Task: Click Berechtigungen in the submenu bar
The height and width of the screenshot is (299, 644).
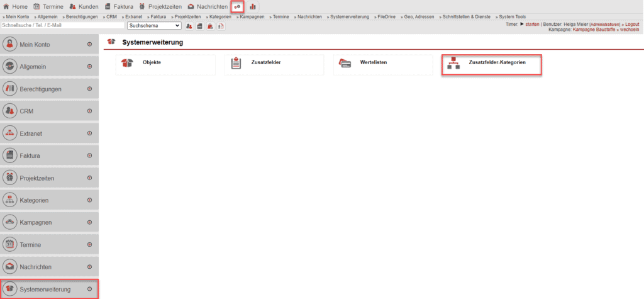Action: 80,17
